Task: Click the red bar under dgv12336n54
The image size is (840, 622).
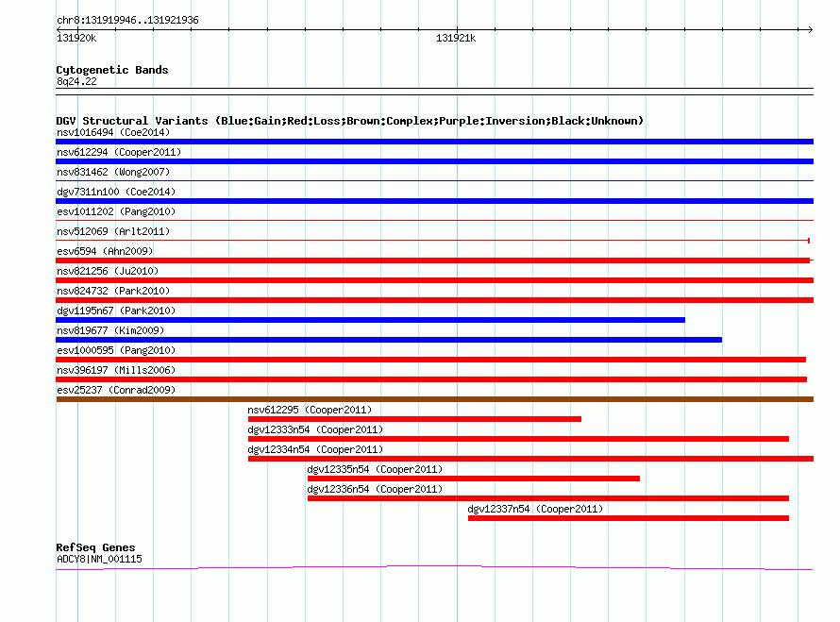Action: [x=548, y=498]
